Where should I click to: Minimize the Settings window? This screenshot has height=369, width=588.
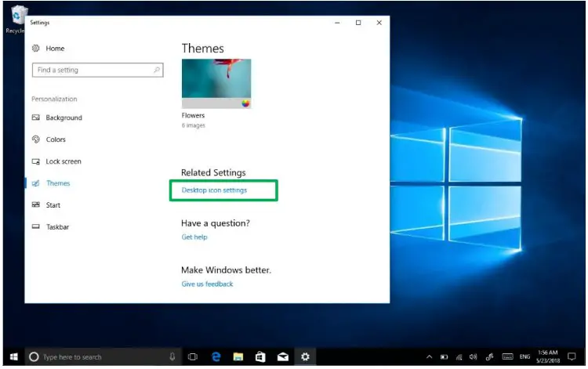337,23
